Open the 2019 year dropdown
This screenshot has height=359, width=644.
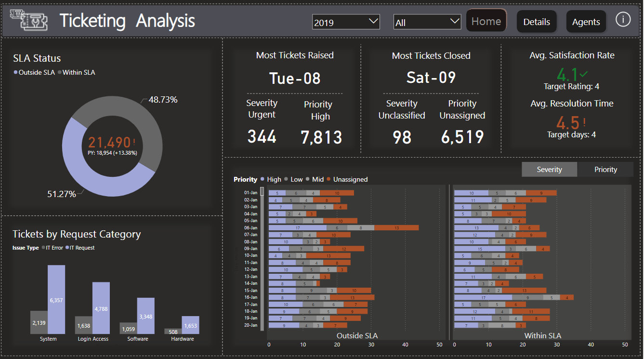pyautogui.click(x=346, y=22)
